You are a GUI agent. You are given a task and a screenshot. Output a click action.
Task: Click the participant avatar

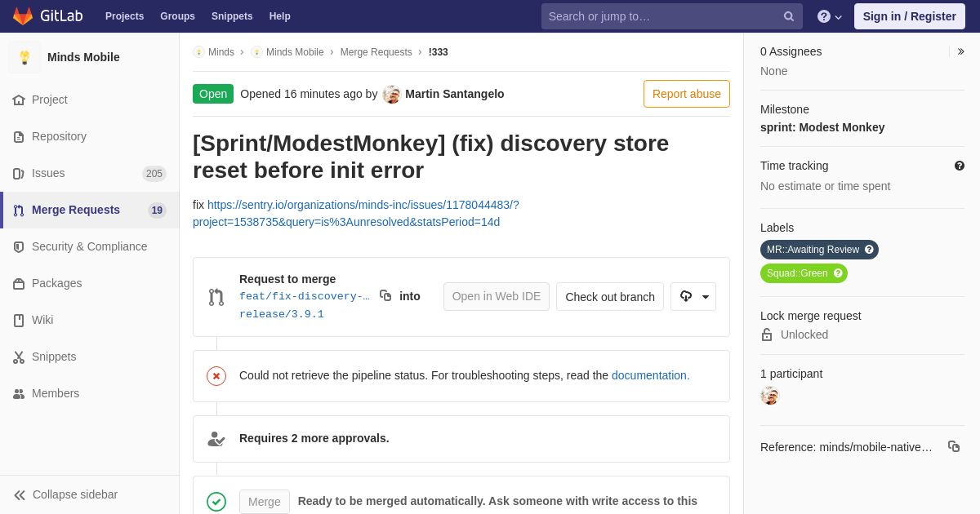[x=770, y=396]
